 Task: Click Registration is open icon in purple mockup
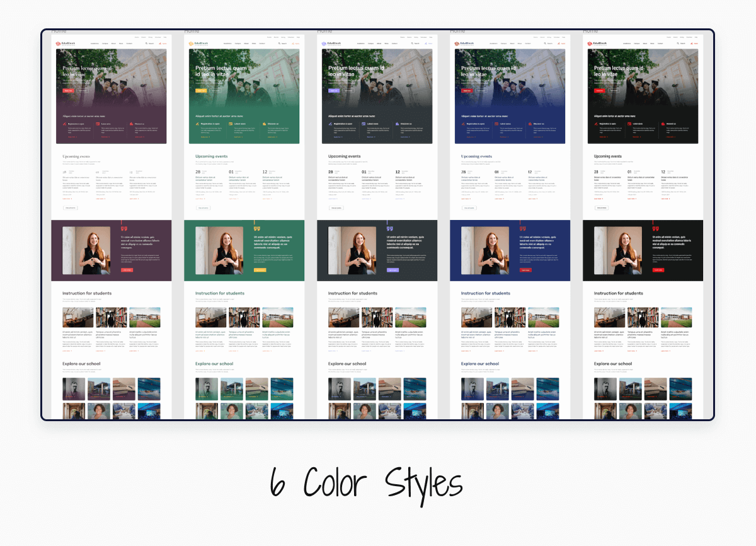click(64, 124)
